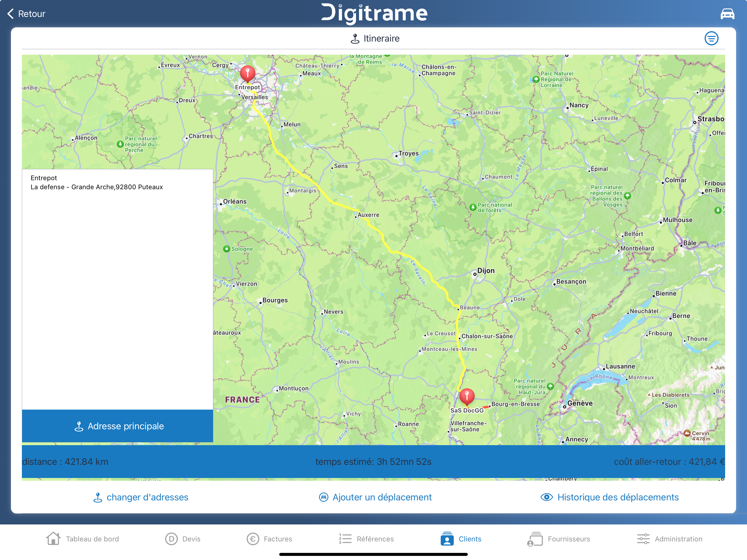Viewport: 747px width, 560px height.
Task: Click the 'coût aller-retour' amount text
Action: 669,461
